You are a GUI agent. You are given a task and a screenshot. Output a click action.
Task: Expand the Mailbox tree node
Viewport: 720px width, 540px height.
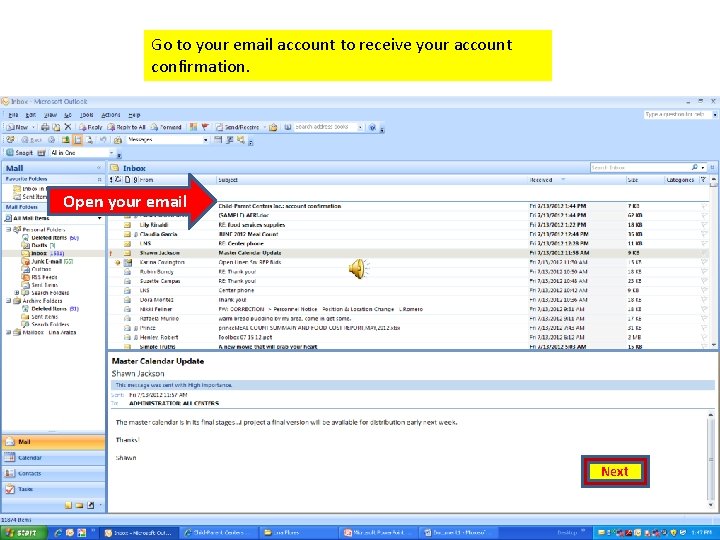coord(8,332)
